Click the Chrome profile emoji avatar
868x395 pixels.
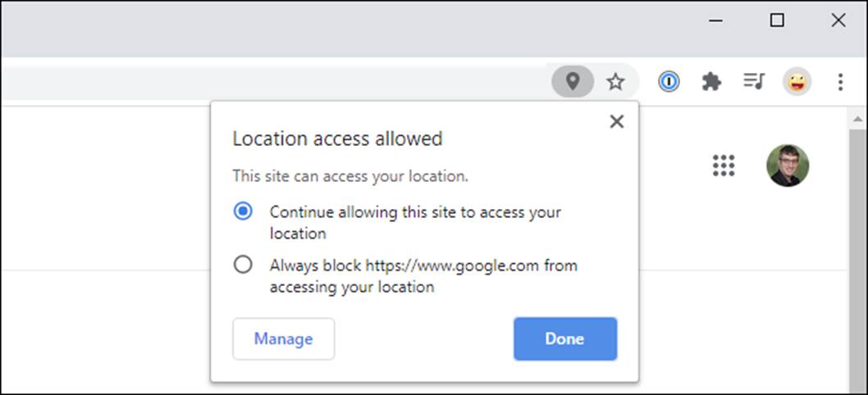pos(797,81)
